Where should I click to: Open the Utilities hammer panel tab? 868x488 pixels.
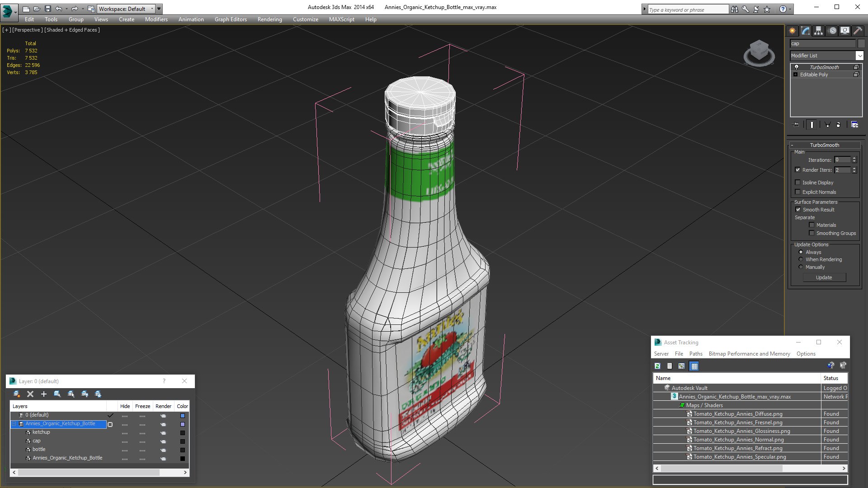click(x=858, y=31)
